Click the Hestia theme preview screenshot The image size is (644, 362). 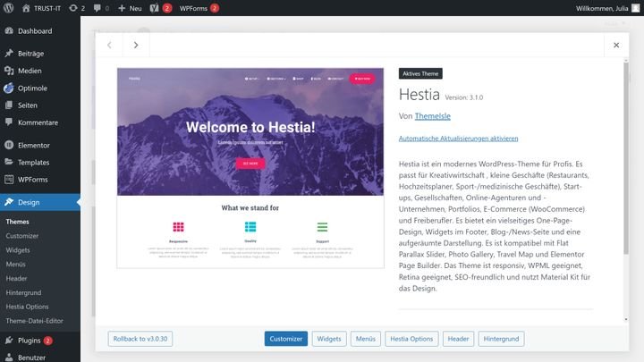click(250, 168)
